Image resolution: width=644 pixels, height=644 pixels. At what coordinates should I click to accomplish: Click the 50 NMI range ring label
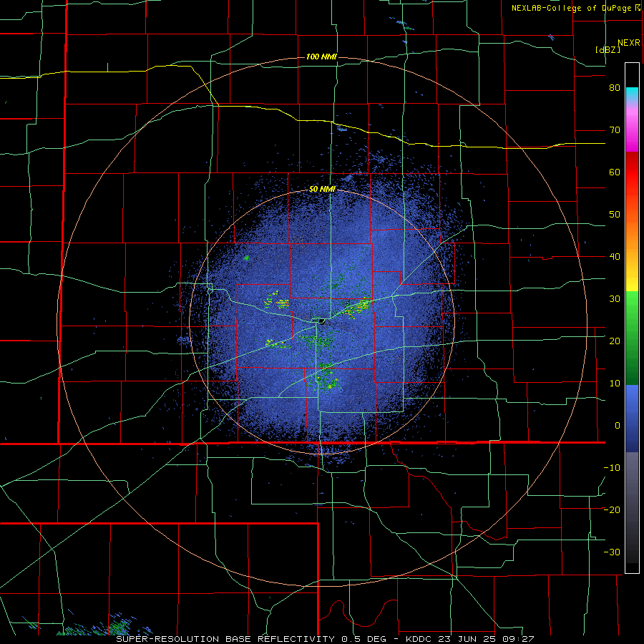click(323, 190)
